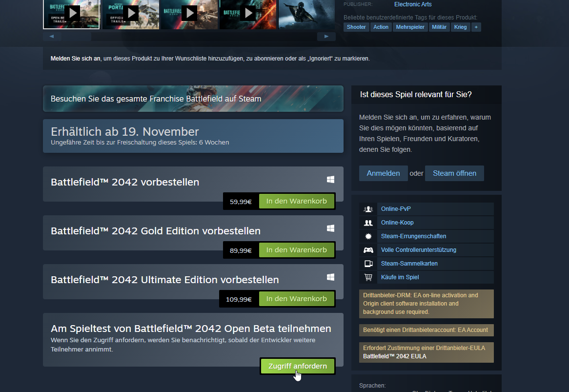
Task: Click the Steam-Errungenschaften achievements icon
Action: (x=368, y=236)
